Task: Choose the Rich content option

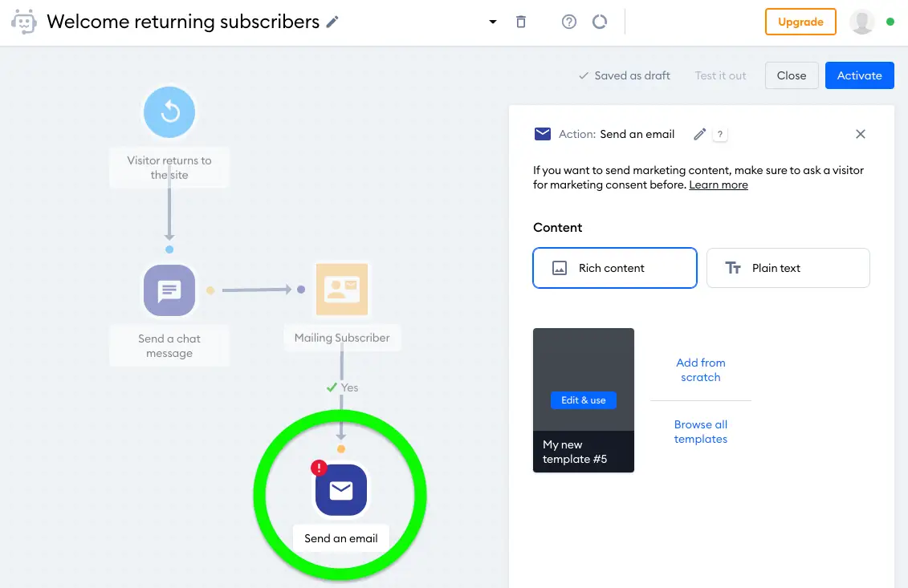Action: [x=615, y=268]
